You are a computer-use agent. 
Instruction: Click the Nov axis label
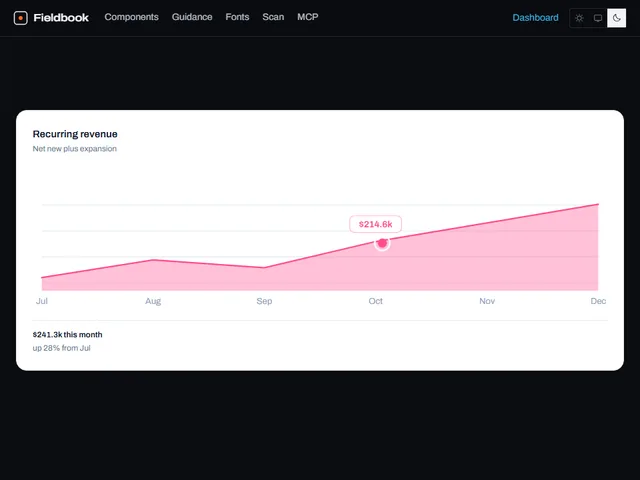pos(487,301)
